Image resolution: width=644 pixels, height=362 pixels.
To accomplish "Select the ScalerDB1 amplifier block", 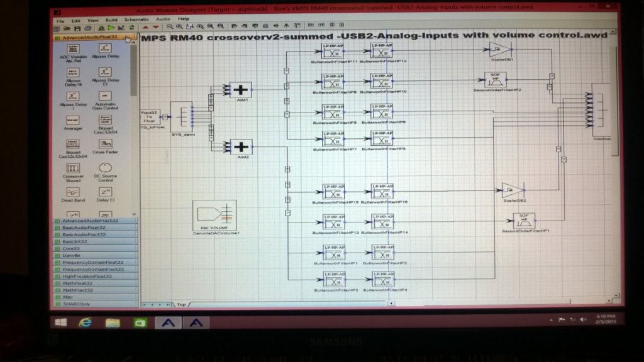I will [501, 49].
